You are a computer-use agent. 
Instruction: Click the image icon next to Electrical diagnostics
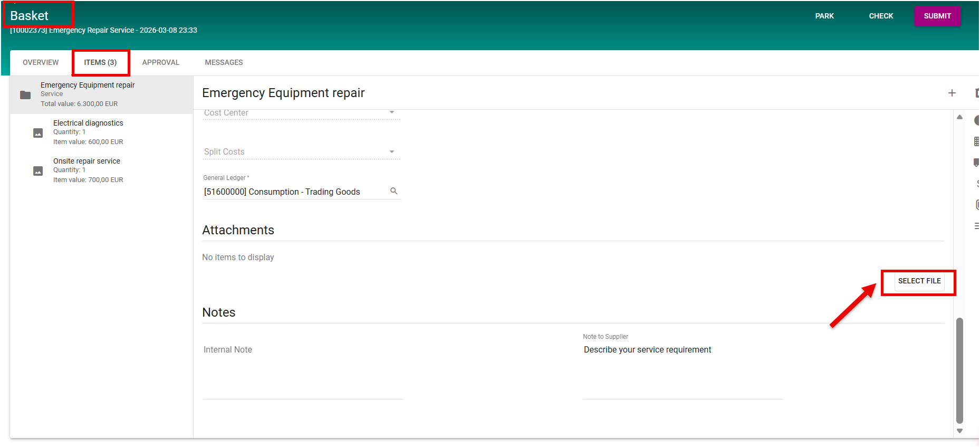(38, 133)
